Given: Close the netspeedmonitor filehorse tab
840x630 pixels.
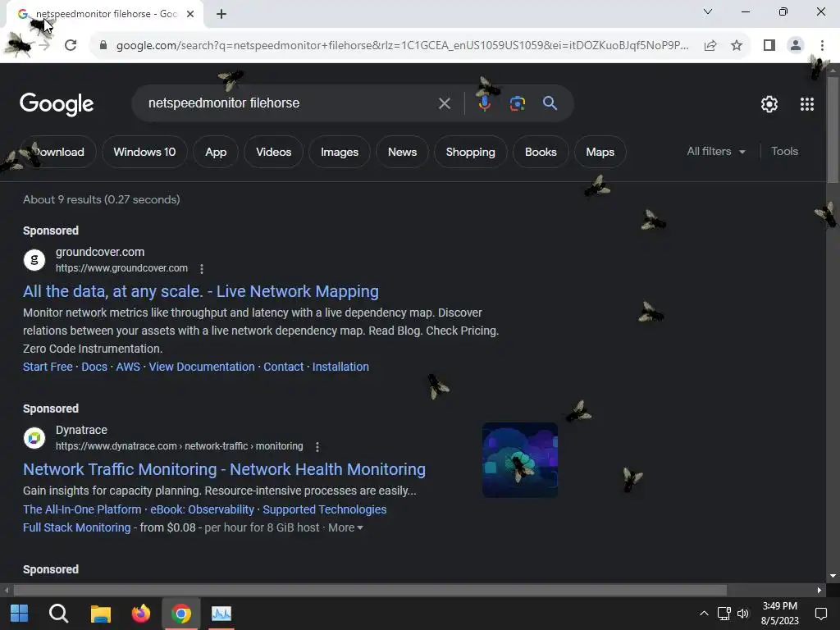Looking at the screenshot, I should pos(190,14).
